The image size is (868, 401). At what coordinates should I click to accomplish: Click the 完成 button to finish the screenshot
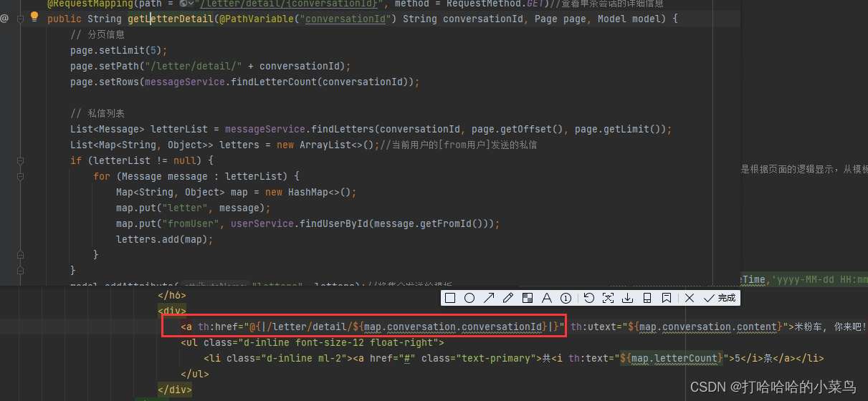point(720,298)
